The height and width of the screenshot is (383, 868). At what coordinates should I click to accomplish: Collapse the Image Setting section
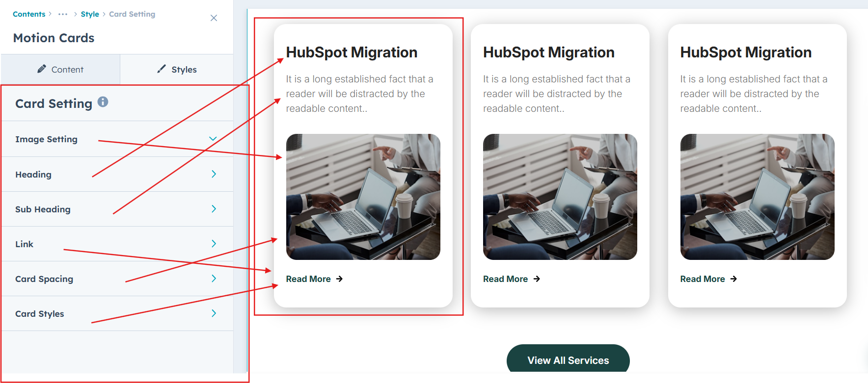(x=213, y=139)
